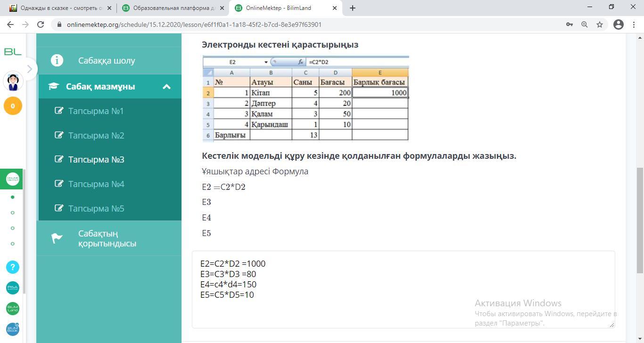The image size is (644, 343).
Task: Open Сабақтың қорытындысы section
Action: [x=107, y=239]
